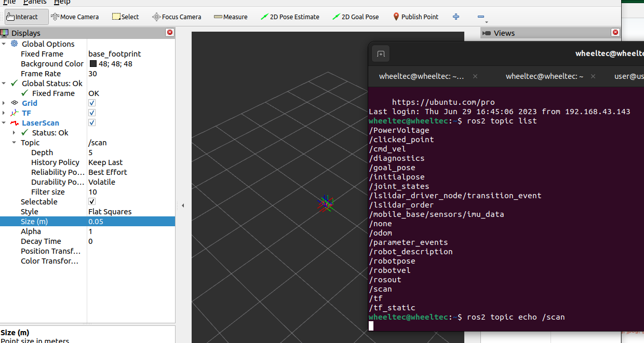Switch to first wheeltec terminal tab

click(x=422, y=76)
